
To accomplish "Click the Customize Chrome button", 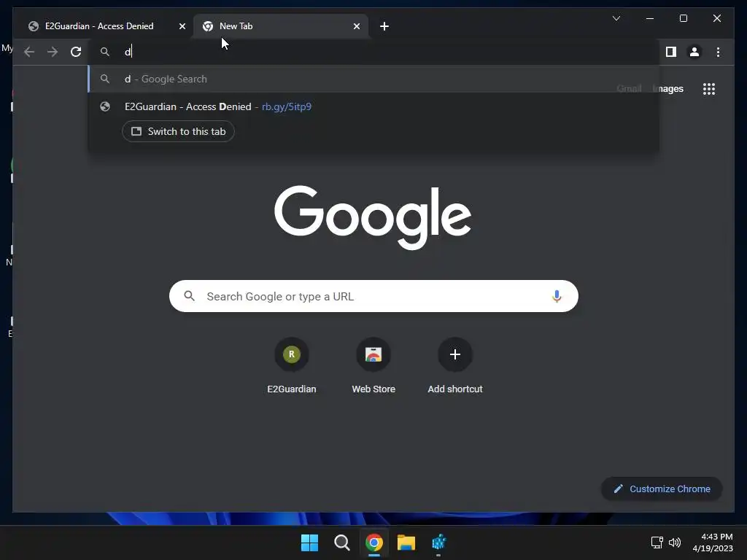I will tap(662, 489).
